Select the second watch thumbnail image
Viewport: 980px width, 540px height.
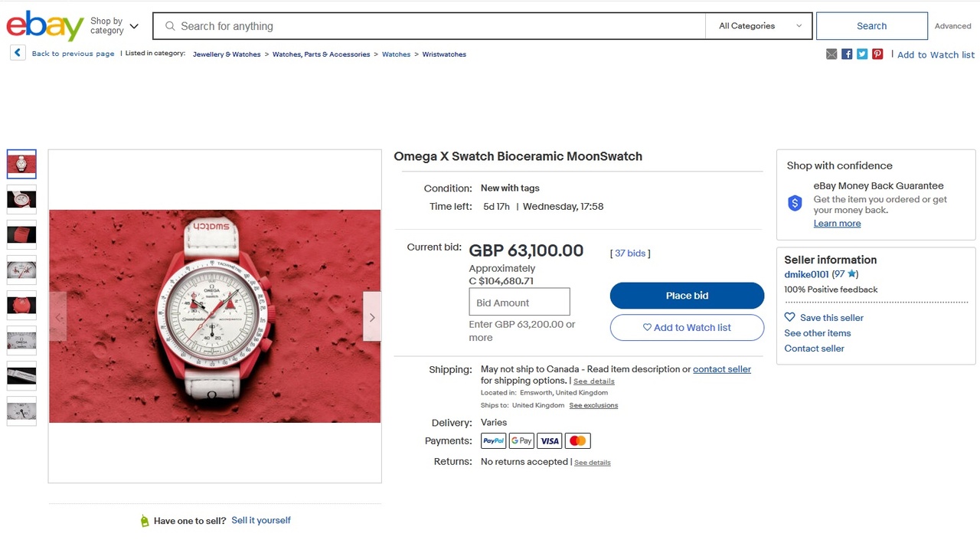coord(21,199)
